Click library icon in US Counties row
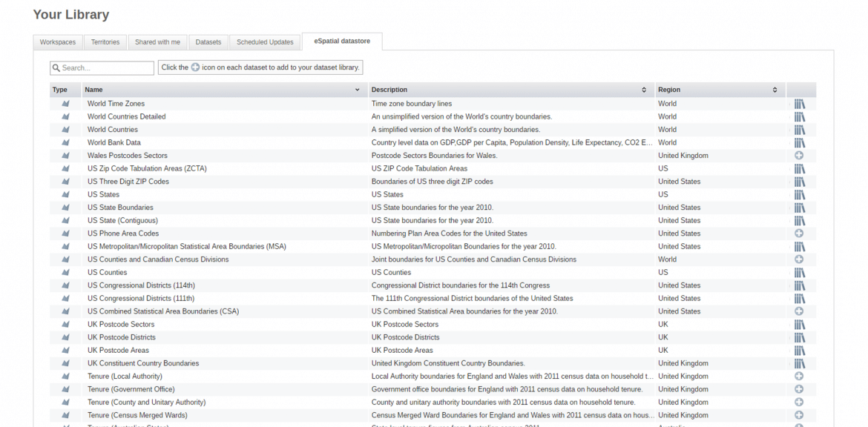Screen dimensions: 868x427 pos(799,273)
